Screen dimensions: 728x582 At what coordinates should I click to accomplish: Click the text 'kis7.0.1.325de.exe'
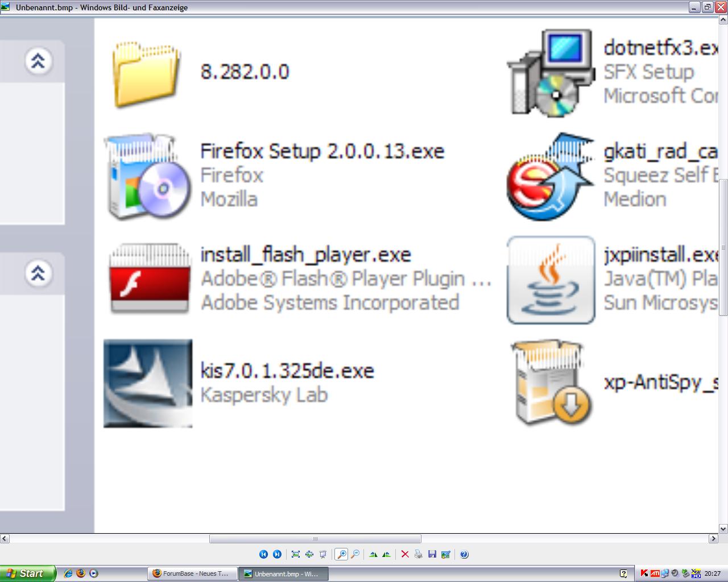pos(287,371)
